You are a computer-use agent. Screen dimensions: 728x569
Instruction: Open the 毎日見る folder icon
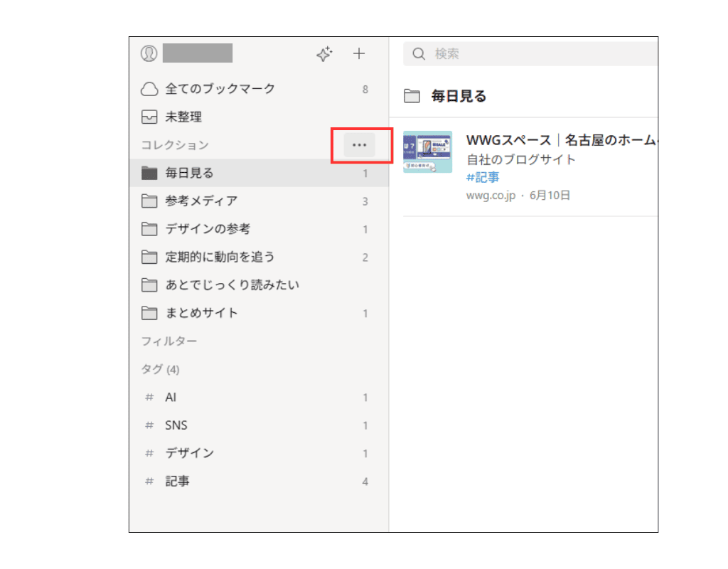[x=149, y=172]
